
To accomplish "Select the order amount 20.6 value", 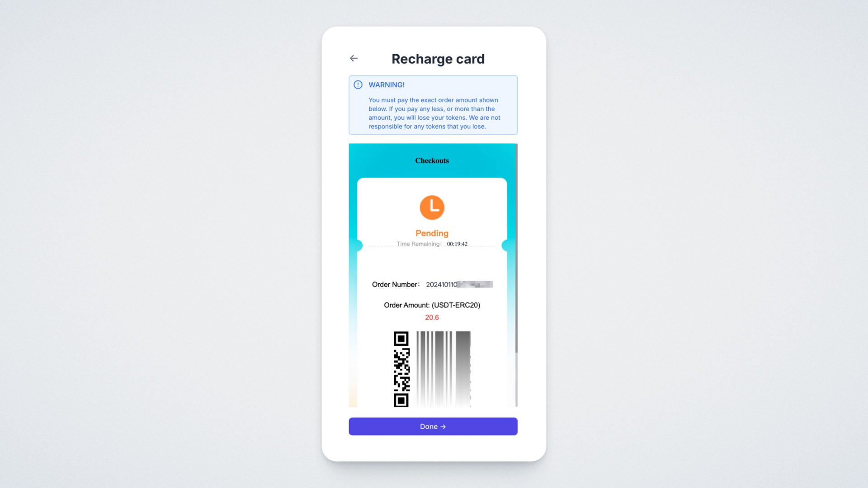I will point(432,317).
